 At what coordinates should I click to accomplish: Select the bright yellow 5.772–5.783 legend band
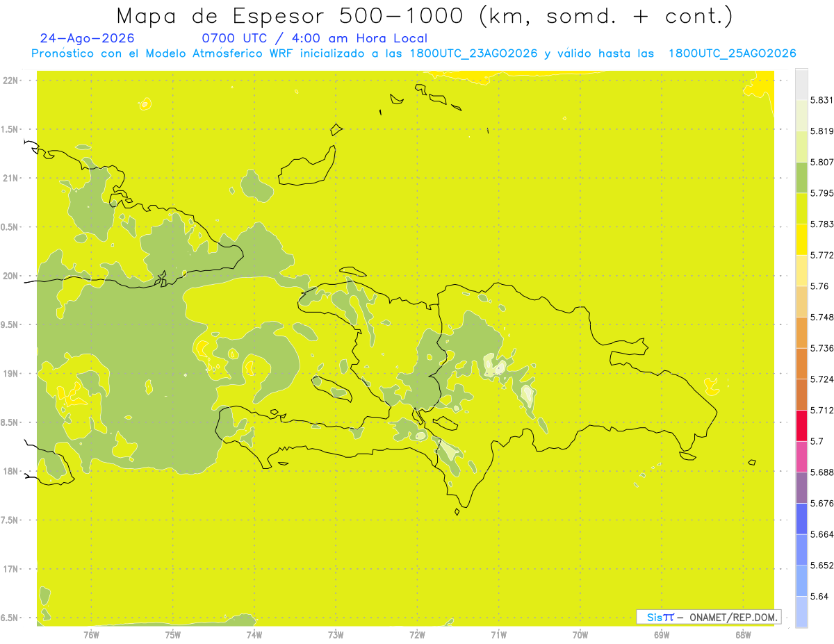pyautogui.click(x=801, y=240)
